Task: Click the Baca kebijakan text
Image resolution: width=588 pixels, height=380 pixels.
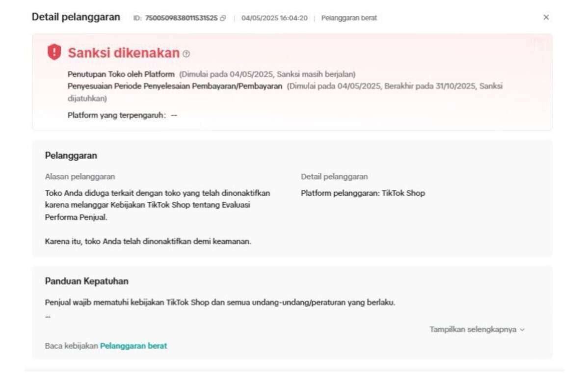Action: pyautogui.click(x=71, y=346)
